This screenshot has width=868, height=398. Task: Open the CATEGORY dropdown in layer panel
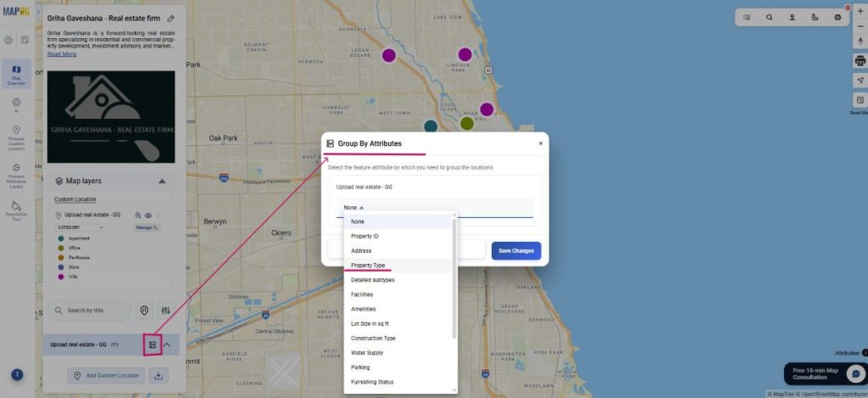[81, 227]
